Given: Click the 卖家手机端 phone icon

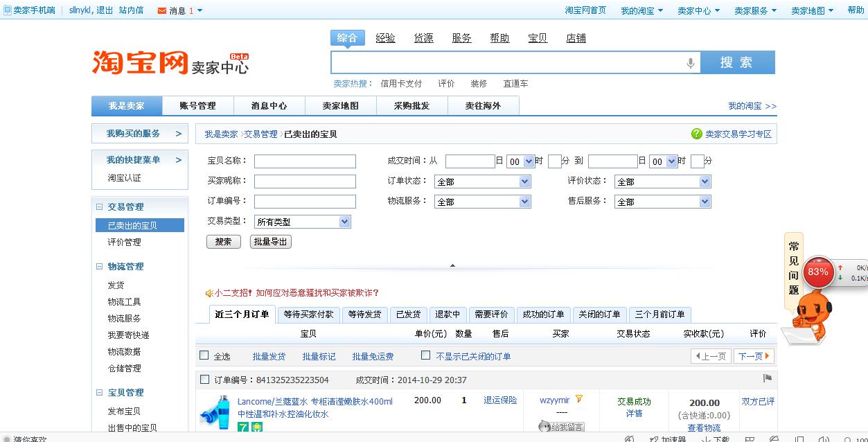Looking at the screenshot, I should tap(7, 10).
